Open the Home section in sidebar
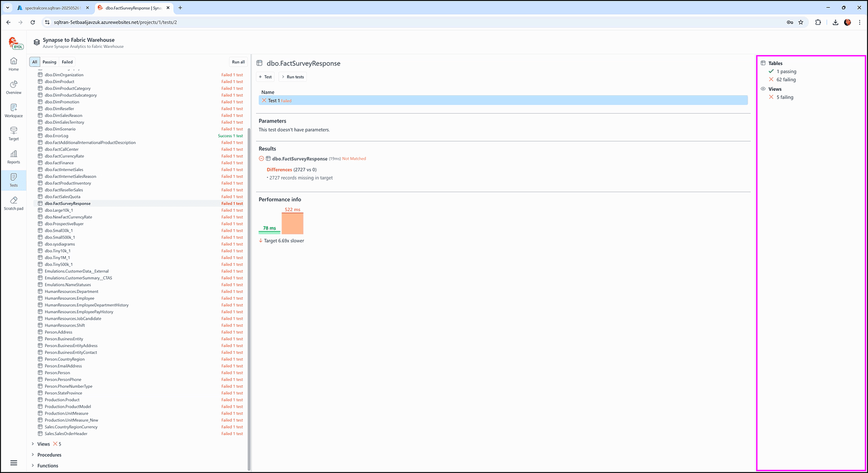 tap(13, 64)
